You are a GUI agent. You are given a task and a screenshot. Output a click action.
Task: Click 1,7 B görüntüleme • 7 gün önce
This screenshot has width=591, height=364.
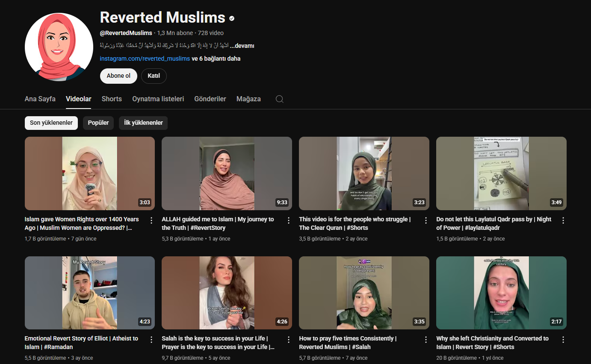coord(61,239)
